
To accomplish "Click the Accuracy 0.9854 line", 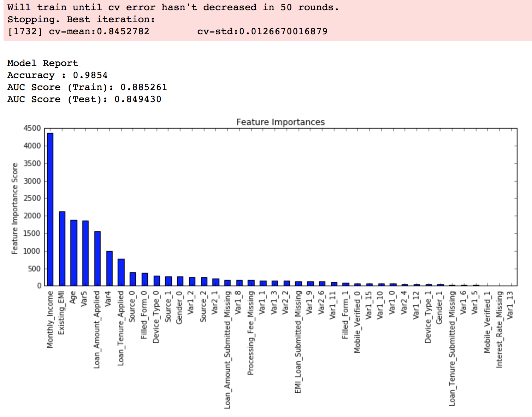I will pos(57,75).
